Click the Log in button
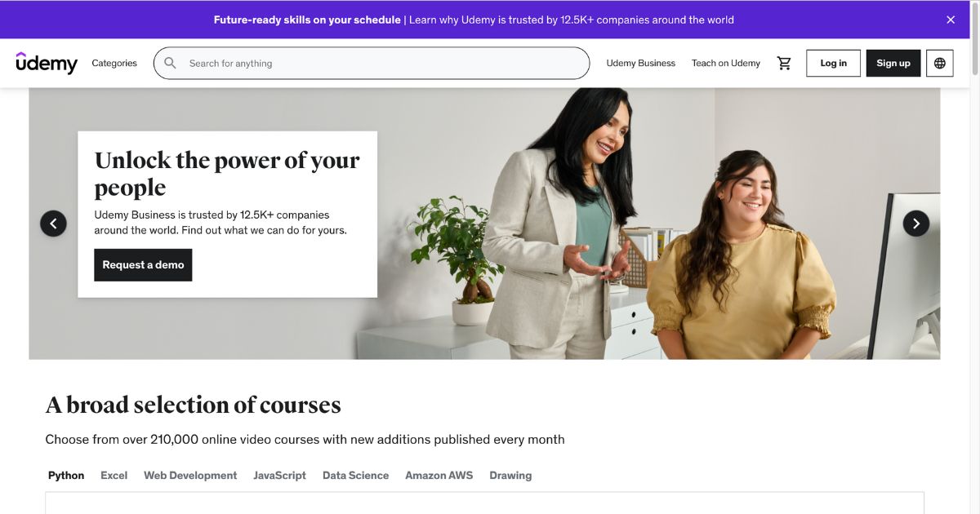 point(833,63)
